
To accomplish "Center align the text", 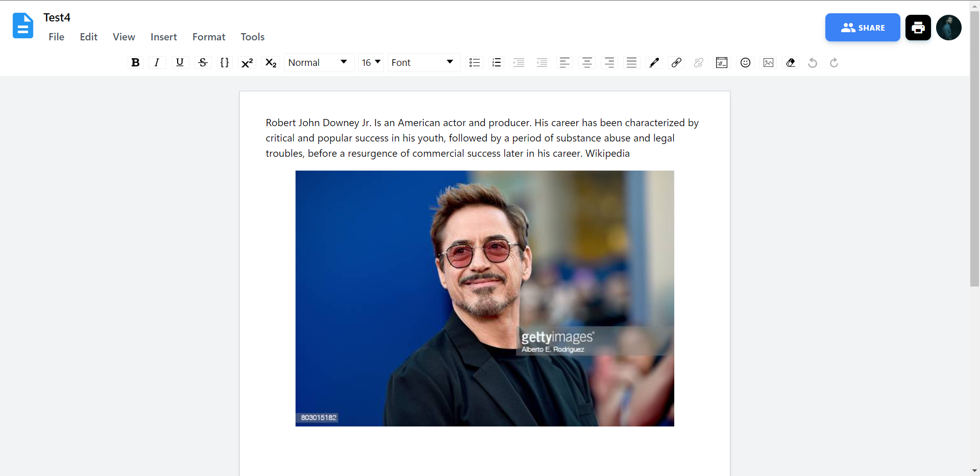I will tap(587, 62).
